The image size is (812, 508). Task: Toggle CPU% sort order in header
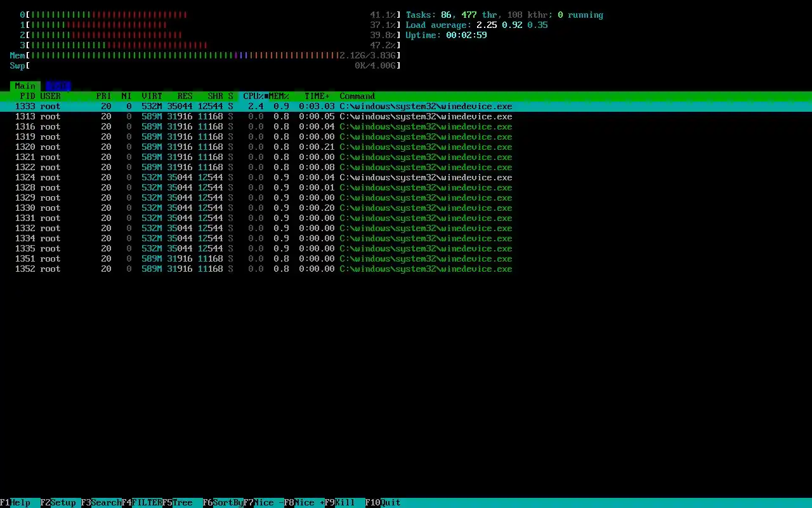(x=254, y=96)
